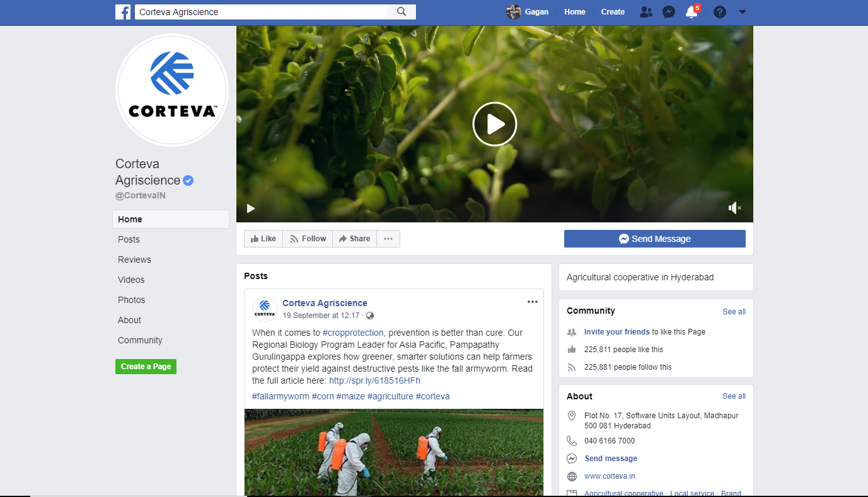The image size is (868, 497).
Task: Open the Friend Requests icon
Action: tap(645, 11)
